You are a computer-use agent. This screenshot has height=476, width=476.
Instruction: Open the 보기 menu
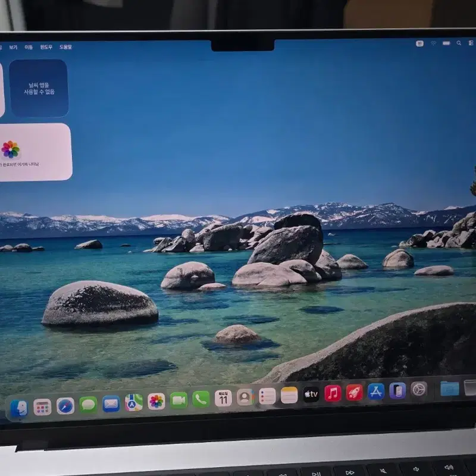(x=13, y=47)
